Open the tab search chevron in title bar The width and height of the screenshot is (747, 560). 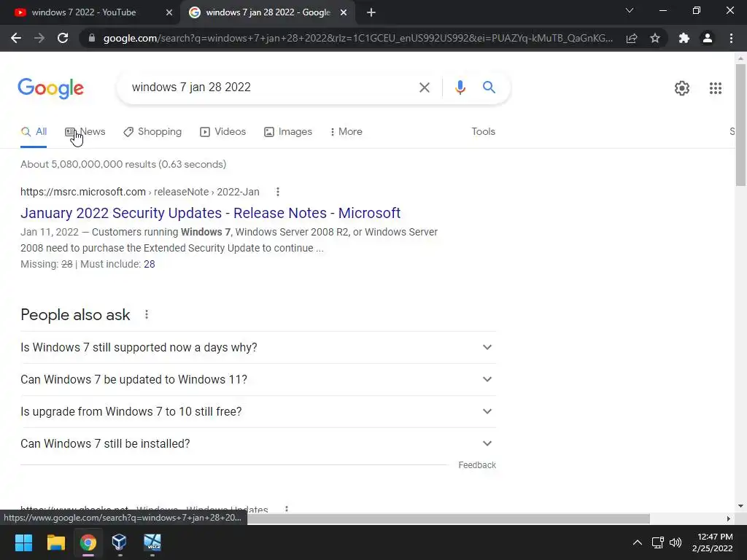click(x=630, y=10)
